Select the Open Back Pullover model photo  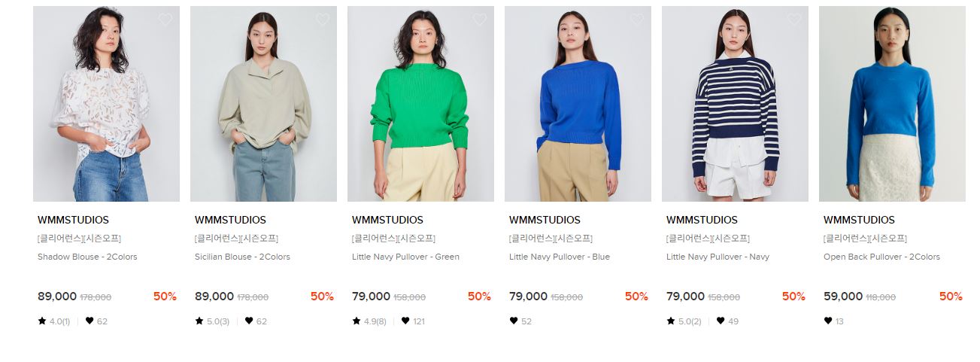click(x=892, y=104)
